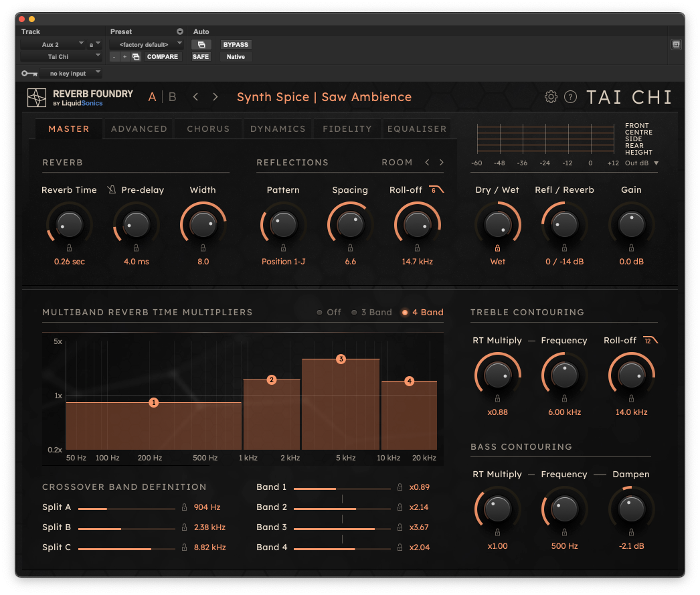Toggle the Pre-delay metronome sync icon
Image resolution: width=700 pixels, height=595 pixels.
click(112, 189)
